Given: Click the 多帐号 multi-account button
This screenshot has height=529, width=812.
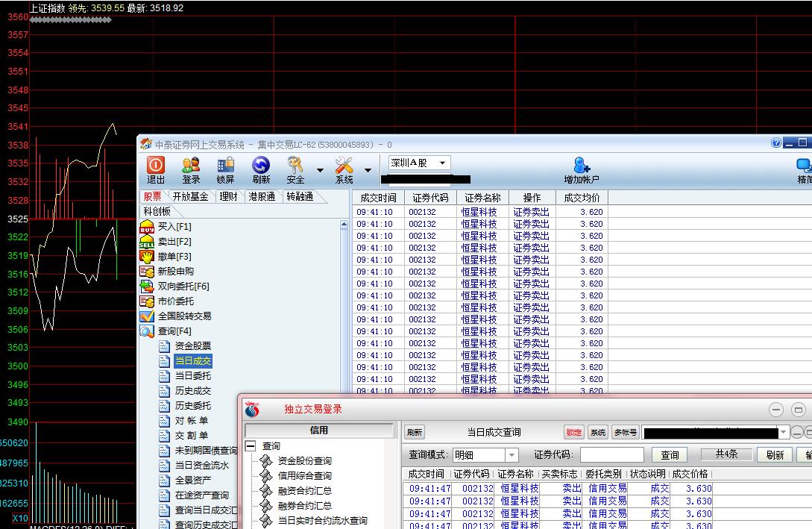Looking at the screenshot, I should [x=625, y=432].
